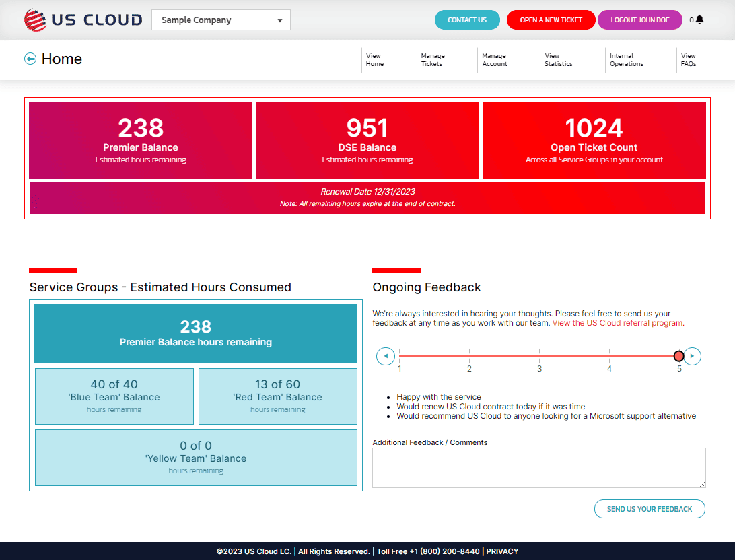
Task: Click the slider right arrow button
Action: coord(692,356)
